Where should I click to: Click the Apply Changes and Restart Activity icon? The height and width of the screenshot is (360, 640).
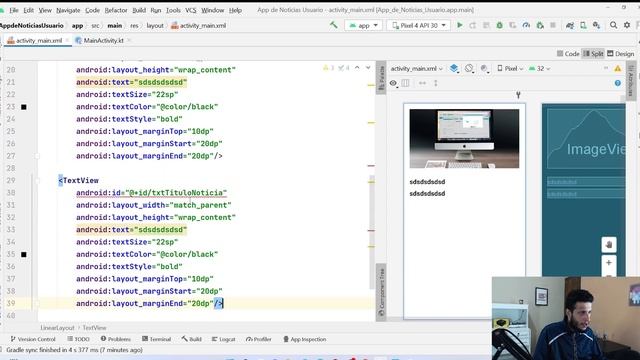pyautogui.click(x=473, y=25)
